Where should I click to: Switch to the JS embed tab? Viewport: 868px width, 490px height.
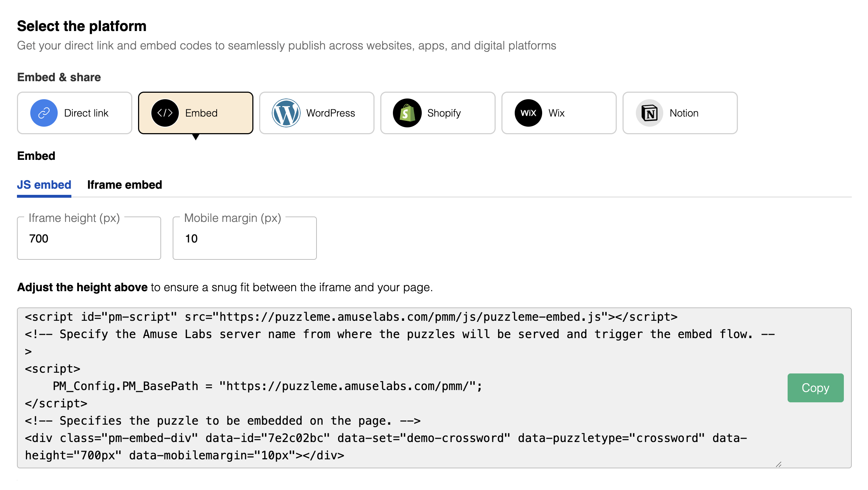click(44, 185)
